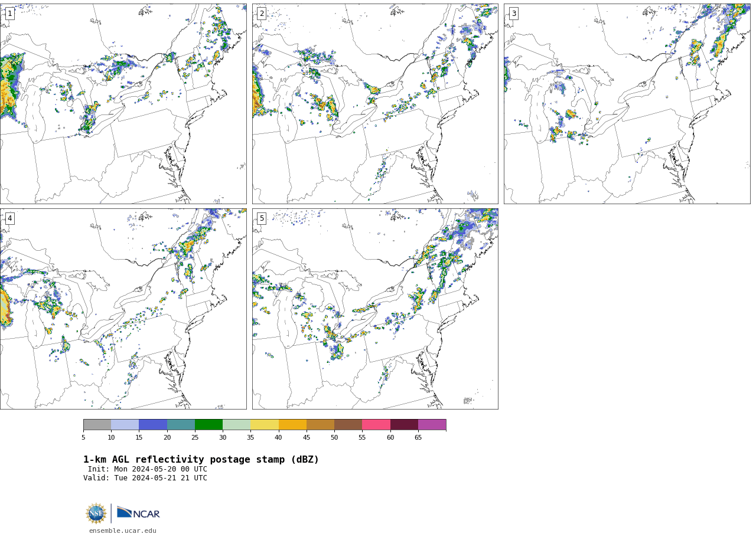Image resolution: width=756 pixels, height=537 pixels.
Task: Click the light blue 10-15 dBZ swatch
Action: click(x=125, y=425)
